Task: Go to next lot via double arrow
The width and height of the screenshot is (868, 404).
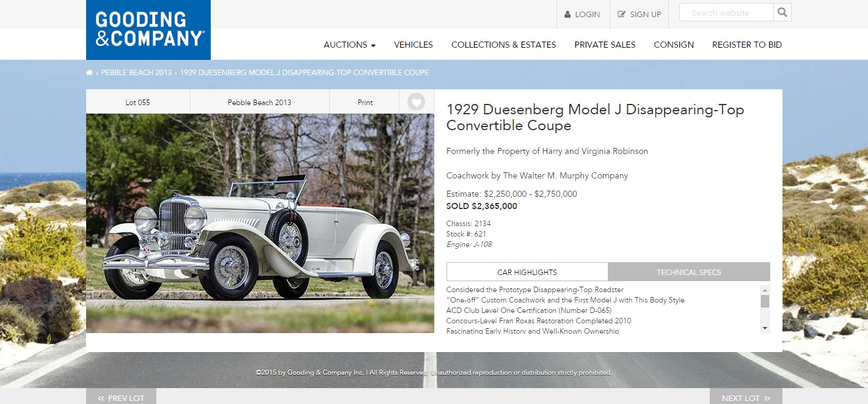Action: (767, 398)
